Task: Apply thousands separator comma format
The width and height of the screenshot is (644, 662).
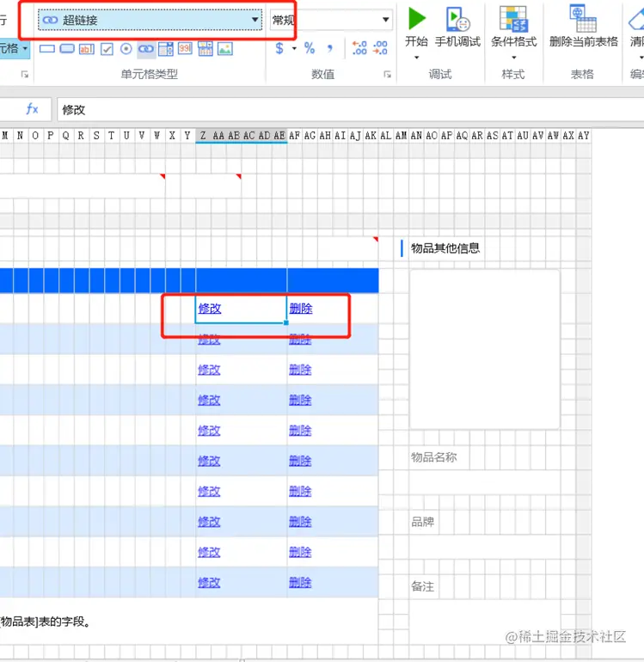Action: click(330, 48)
